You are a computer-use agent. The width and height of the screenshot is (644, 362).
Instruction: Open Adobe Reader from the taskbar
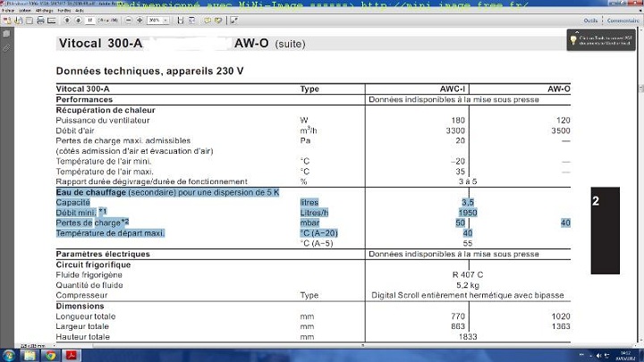[72, 354]
